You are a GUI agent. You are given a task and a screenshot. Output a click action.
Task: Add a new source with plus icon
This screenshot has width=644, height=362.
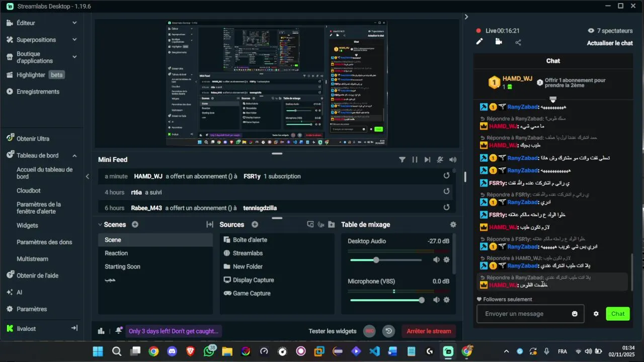(255, 225)
